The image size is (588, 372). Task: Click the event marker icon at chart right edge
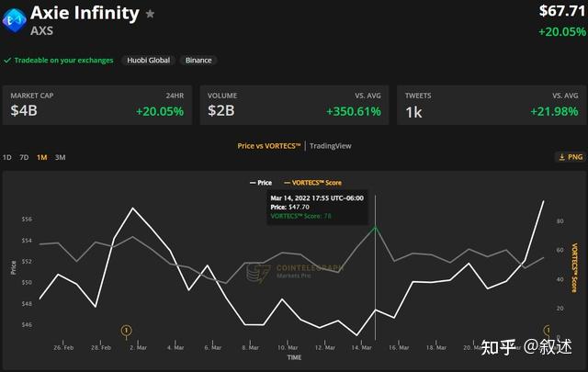(548, 330)
